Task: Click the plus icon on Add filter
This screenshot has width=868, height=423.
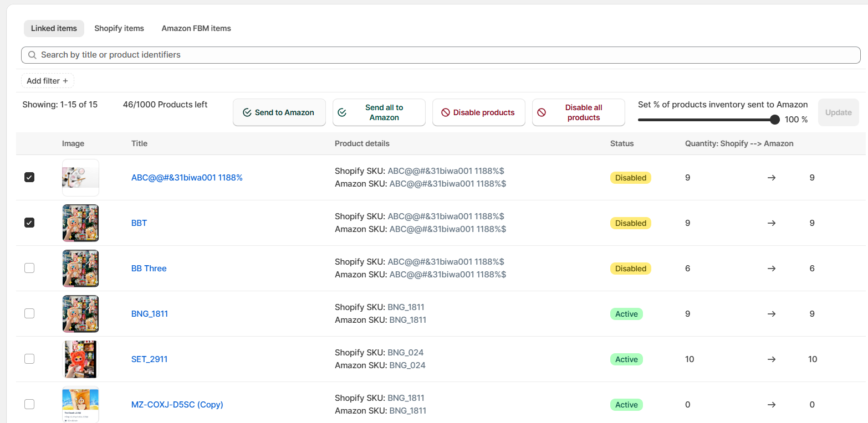Action: coord(65,81)
